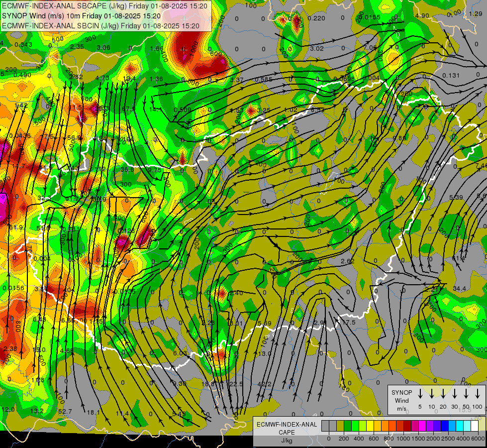This screenshot has height=448, width=487.
Task: Click the map value '0.490'
Action: pyautogui.click(x=22, y=75)
